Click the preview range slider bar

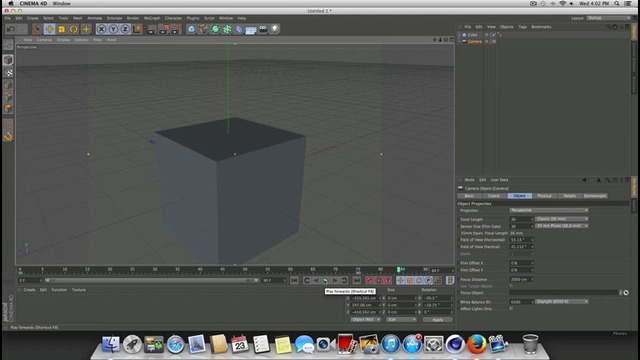[151, 280]
